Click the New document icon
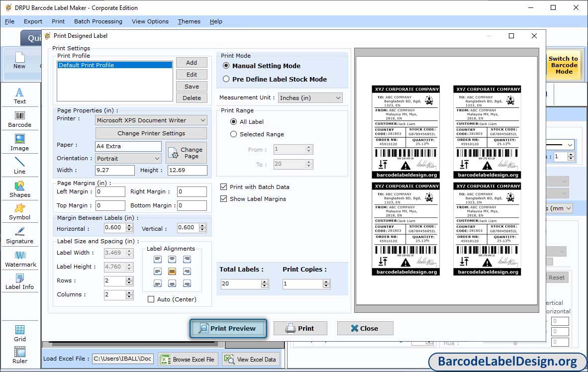Screen dimensions: 588x372 tap(19, 61)
